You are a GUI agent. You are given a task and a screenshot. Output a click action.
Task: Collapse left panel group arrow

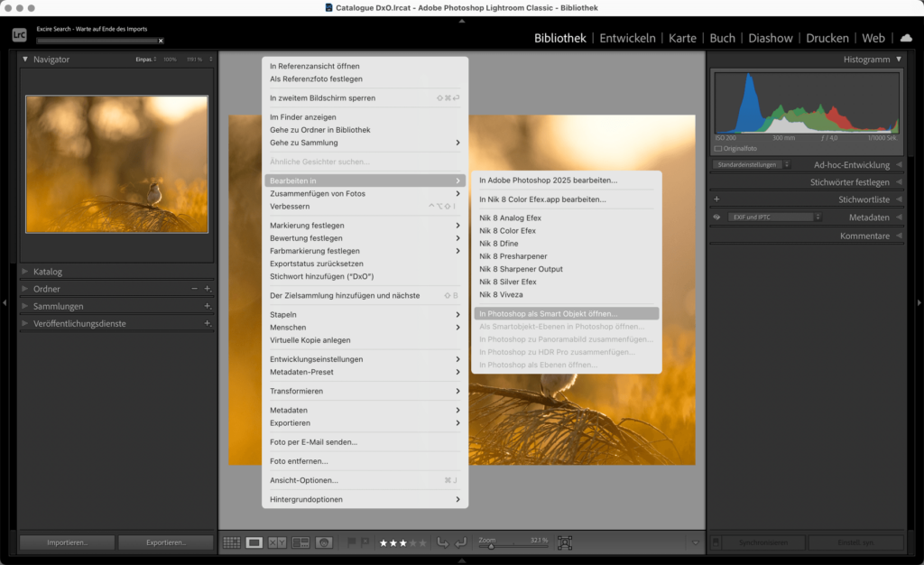(5, 302)
